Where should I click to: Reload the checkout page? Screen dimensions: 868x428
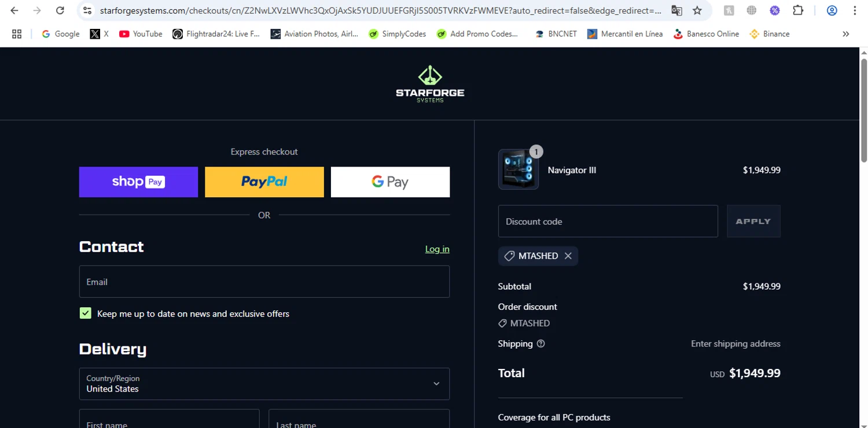pyautogui.click(x=60, y=10)
